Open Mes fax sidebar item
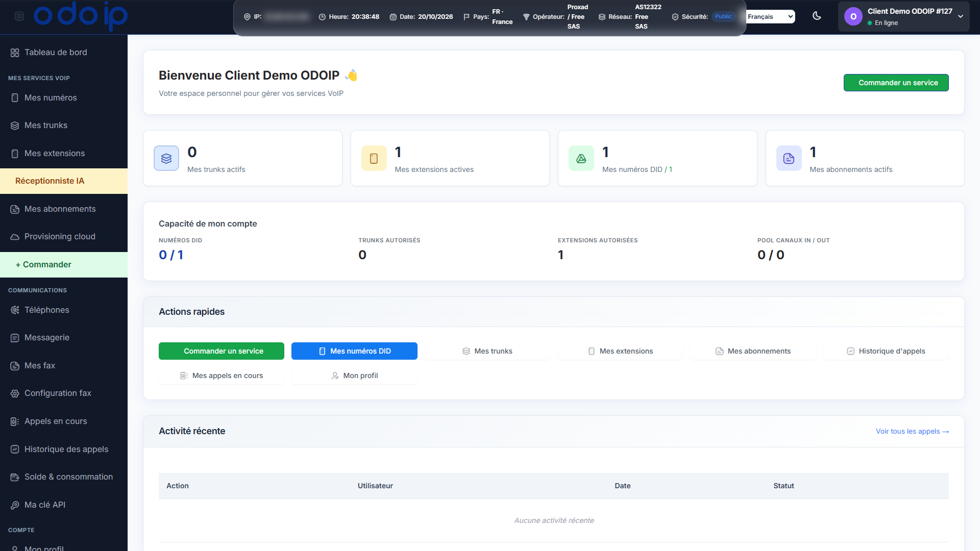Screen dimensions: 980x551 coord(64,365)
